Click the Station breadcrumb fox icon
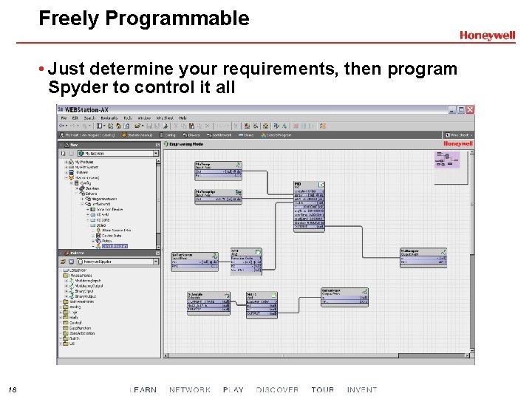The image size is (532, 399). pos(124,135)
